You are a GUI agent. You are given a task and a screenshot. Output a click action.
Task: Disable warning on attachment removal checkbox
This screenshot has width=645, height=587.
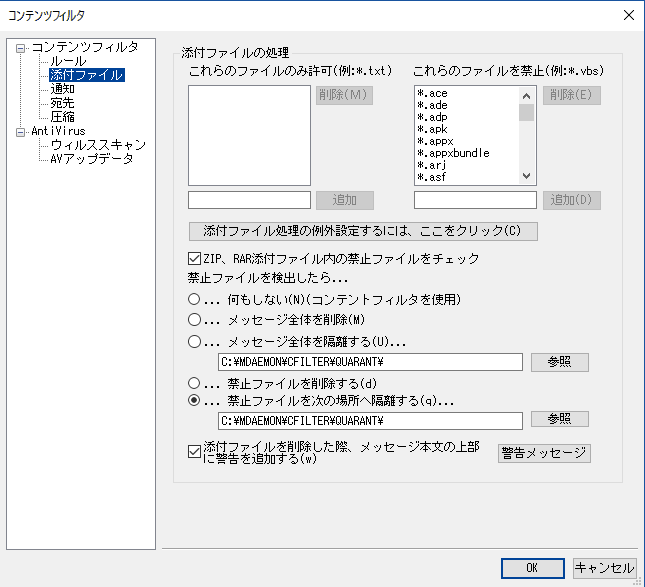194,452
